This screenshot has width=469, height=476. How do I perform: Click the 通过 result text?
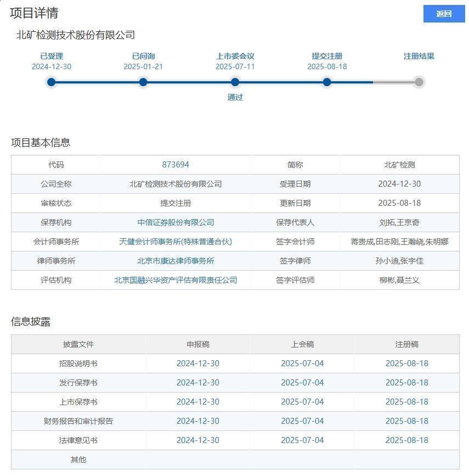[235, 97]
